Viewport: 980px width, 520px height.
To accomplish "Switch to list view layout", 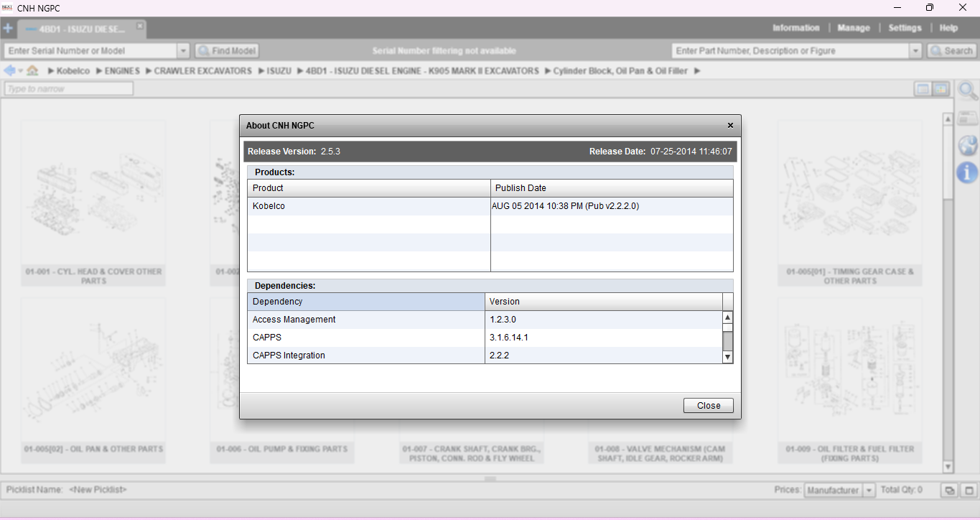I will [923, 89].
